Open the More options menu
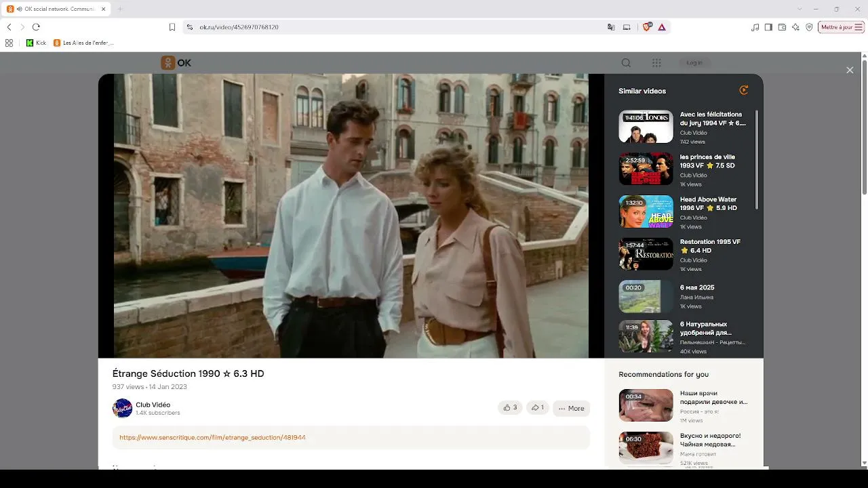 (571, 408)
